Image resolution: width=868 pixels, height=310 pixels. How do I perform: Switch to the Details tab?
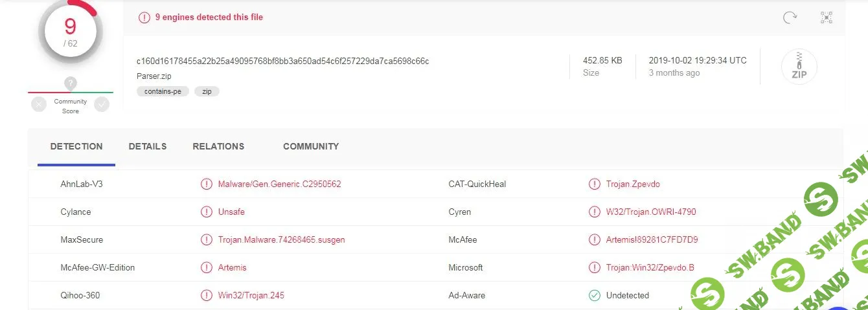point(147,146)
